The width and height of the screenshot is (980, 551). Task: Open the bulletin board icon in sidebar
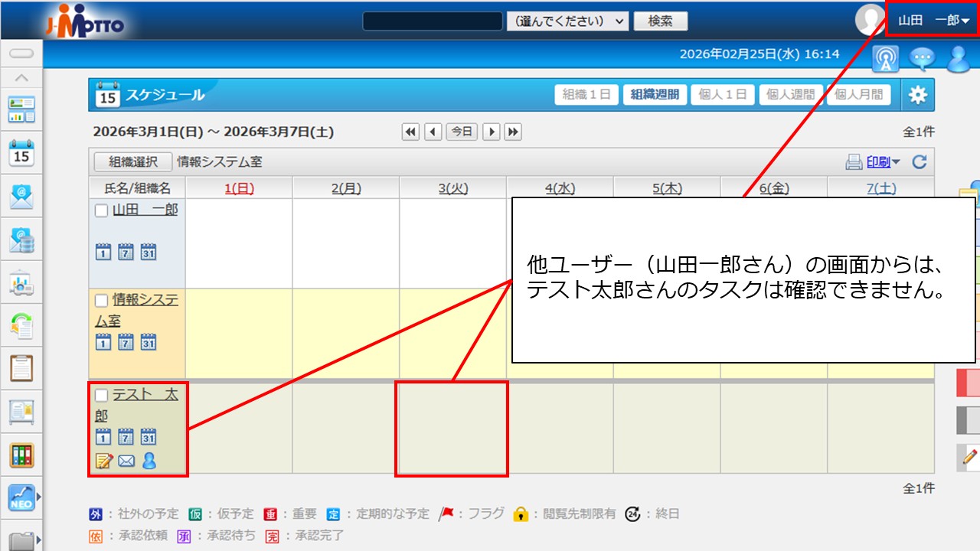pyautogui.click(x=21, y=412)
